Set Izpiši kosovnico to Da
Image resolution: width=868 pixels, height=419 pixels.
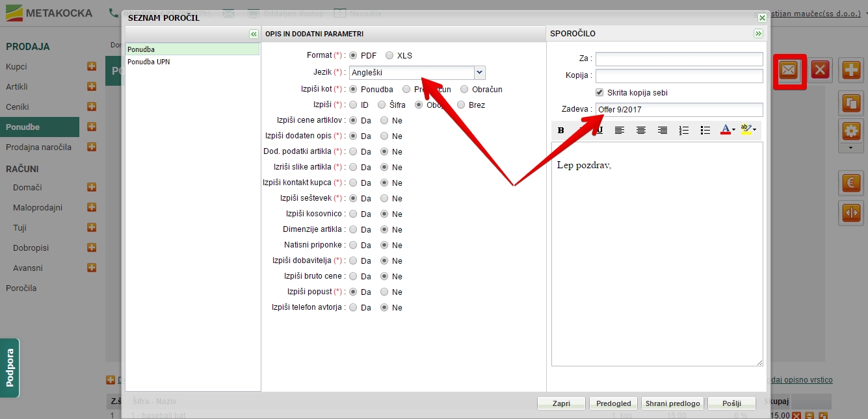[353, 214]
